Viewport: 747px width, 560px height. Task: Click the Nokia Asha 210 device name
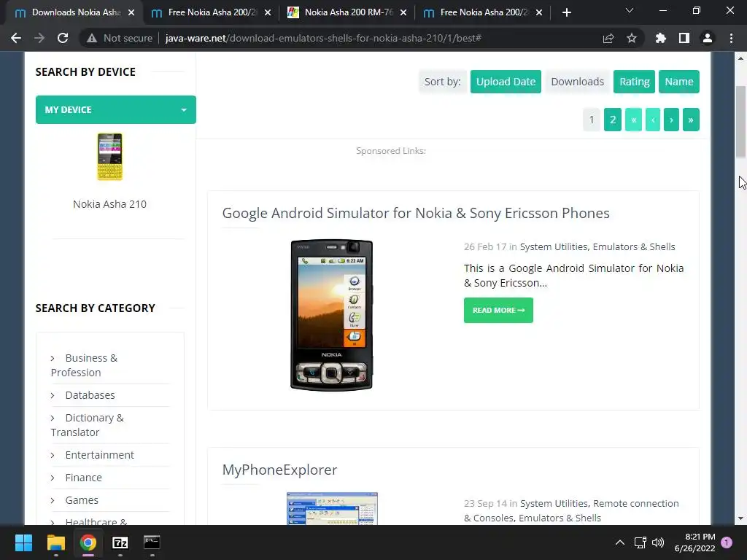[109, 204]
